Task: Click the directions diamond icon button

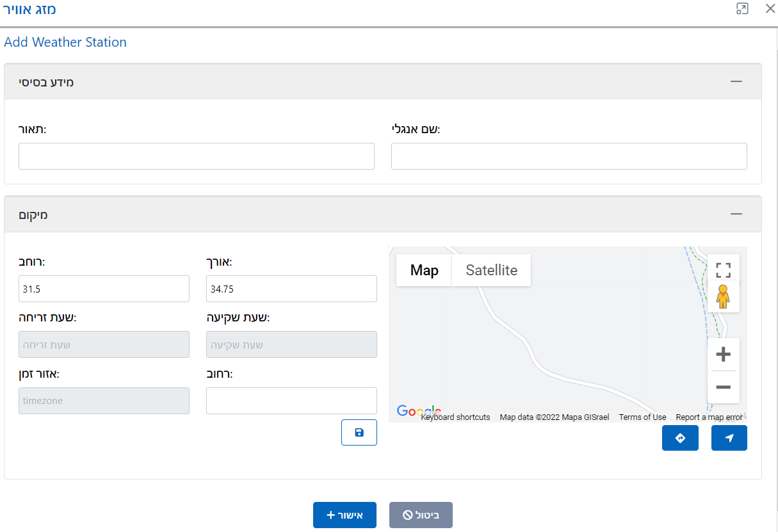Action: click(680, 438)
